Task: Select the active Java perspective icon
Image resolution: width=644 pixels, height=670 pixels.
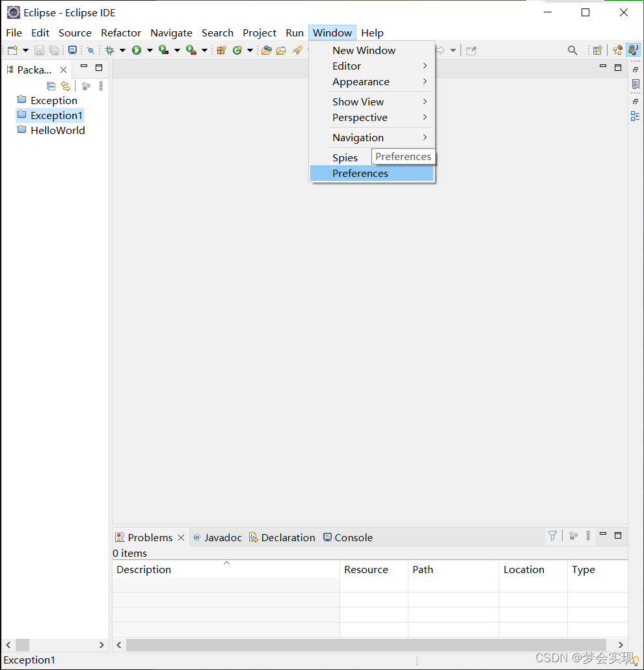Action: click(x=634, y=50)
